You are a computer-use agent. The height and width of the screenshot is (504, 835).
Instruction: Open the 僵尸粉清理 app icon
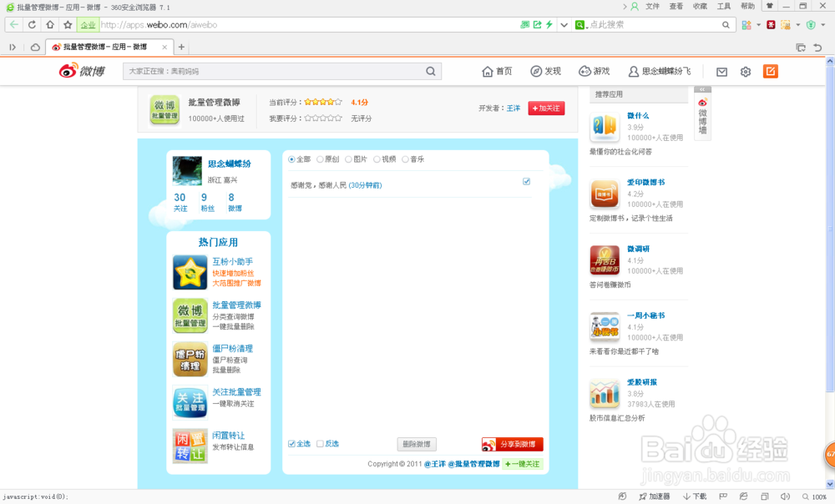[x=190, y=360]
